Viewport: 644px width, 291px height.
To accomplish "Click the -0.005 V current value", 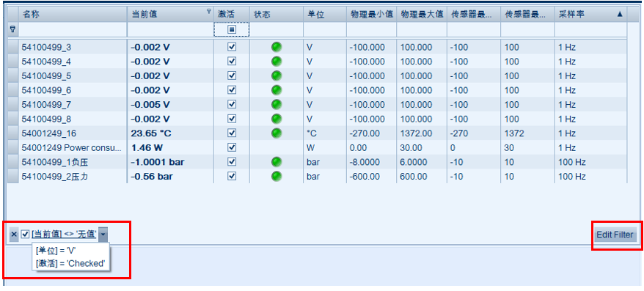I will point(150,105).
